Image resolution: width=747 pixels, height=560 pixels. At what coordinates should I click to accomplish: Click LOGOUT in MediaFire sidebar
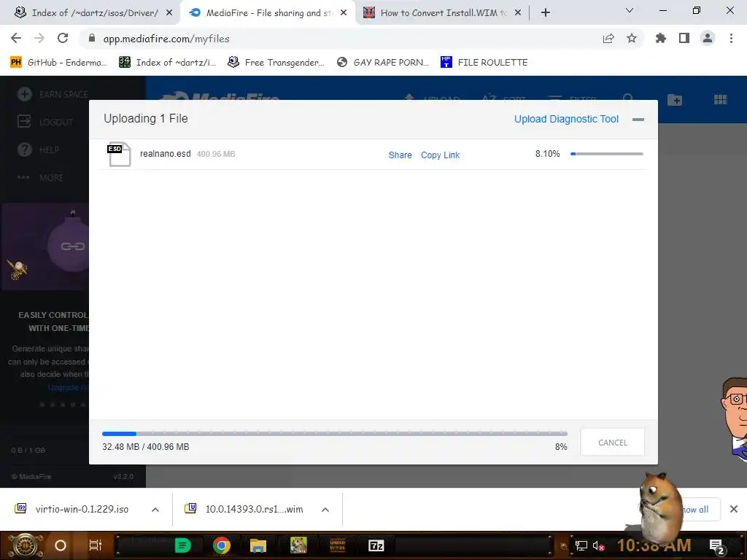click(x=45, y=122)
